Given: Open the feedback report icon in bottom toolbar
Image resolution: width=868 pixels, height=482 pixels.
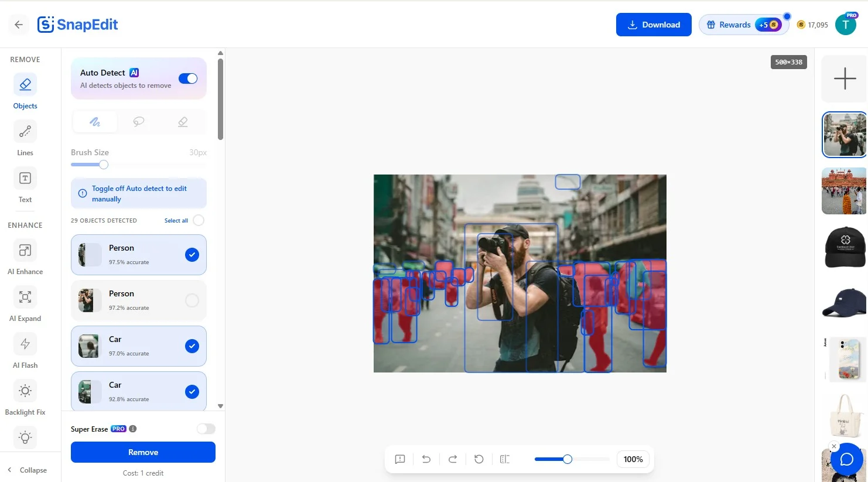Looking at the screenshot, I should click(x=400, y=459).
